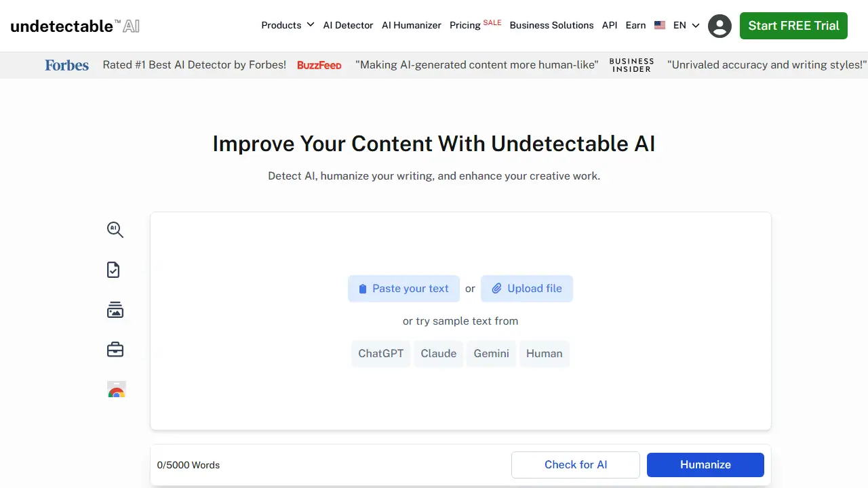Click the undetectable AI logo
Image resolution: width=868 pixels, height=488 pixels.
coord(75,26)
